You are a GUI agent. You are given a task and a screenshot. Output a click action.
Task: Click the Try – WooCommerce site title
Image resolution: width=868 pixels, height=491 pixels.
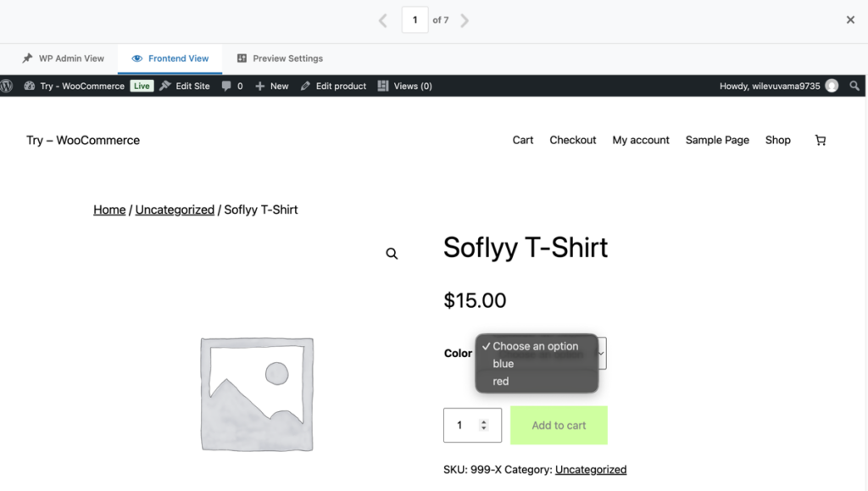[83, 140]
